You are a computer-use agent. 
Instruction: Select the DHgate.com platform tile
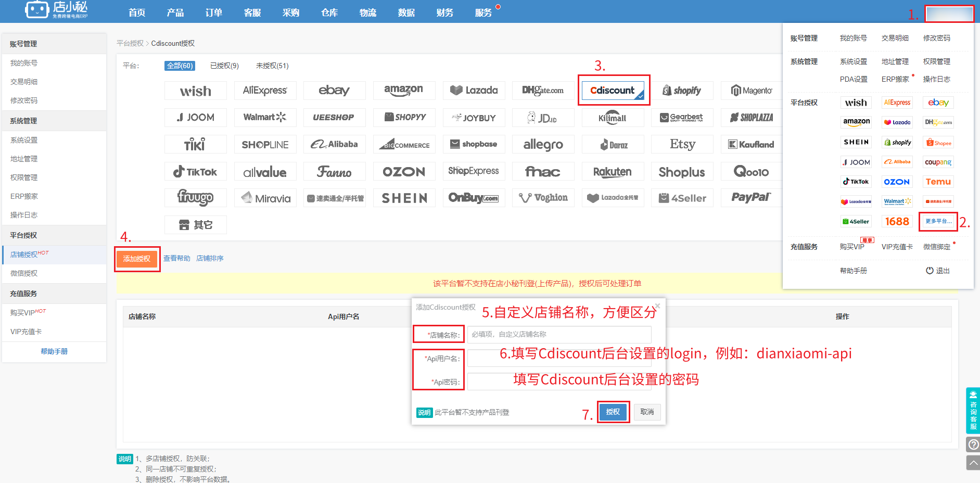coord(543,91)
